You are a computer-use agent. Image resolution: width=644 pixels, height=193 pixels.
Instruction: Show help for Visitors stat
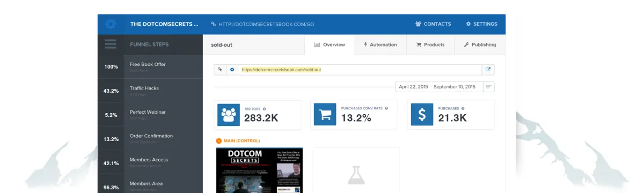(x=264, y=108)
